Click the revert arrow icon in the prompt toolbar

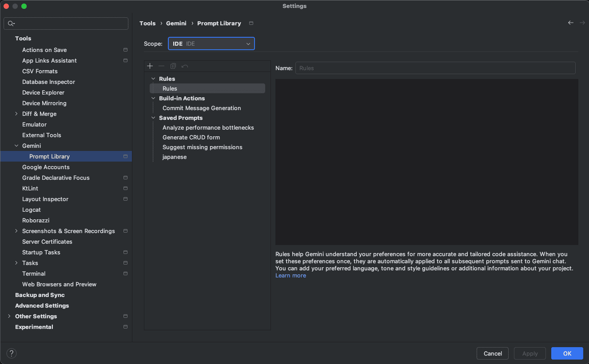pos(185,66)
